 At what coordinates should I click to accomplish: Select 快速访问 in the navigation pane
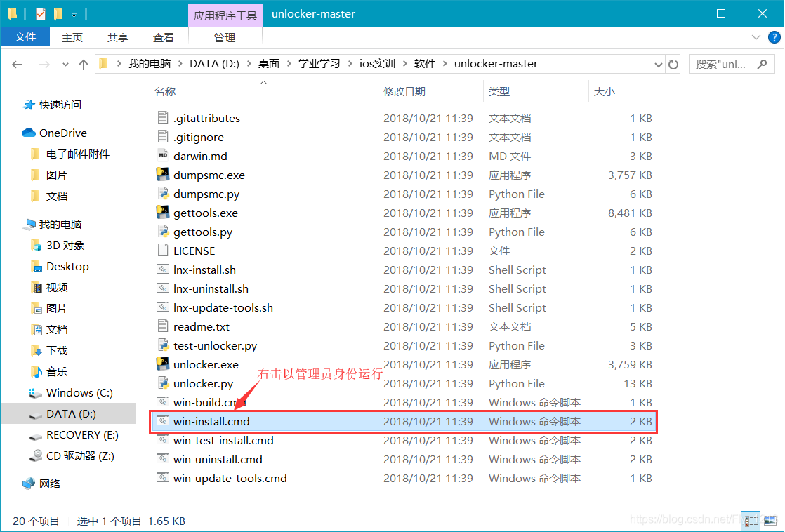point(60,105)
